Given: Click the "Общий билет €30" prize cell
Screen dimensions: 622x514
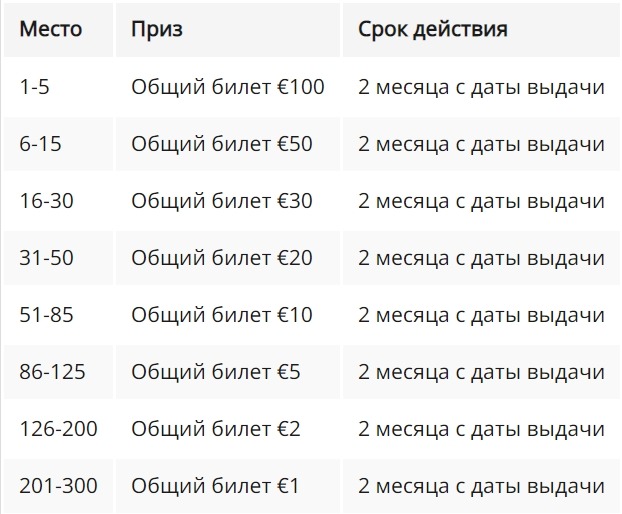Looking at the screenshot, I should (x=222, y=201).
